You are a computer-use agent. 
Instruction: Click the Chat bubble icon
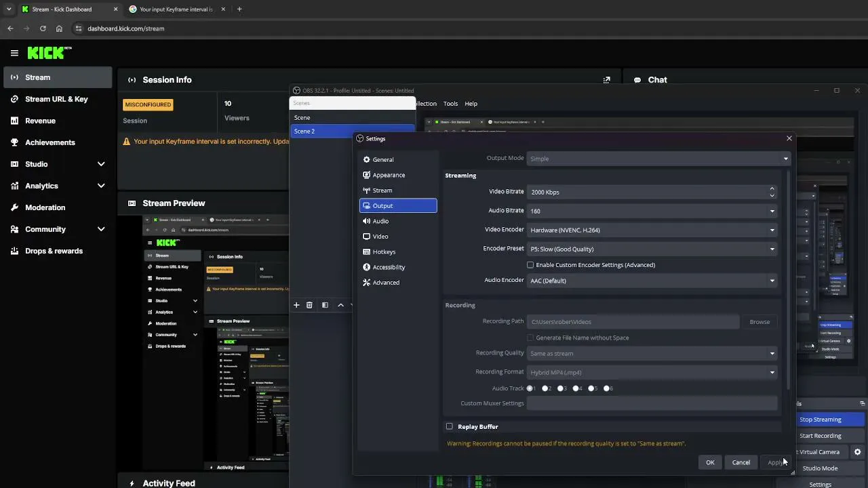tap(637, 80)
